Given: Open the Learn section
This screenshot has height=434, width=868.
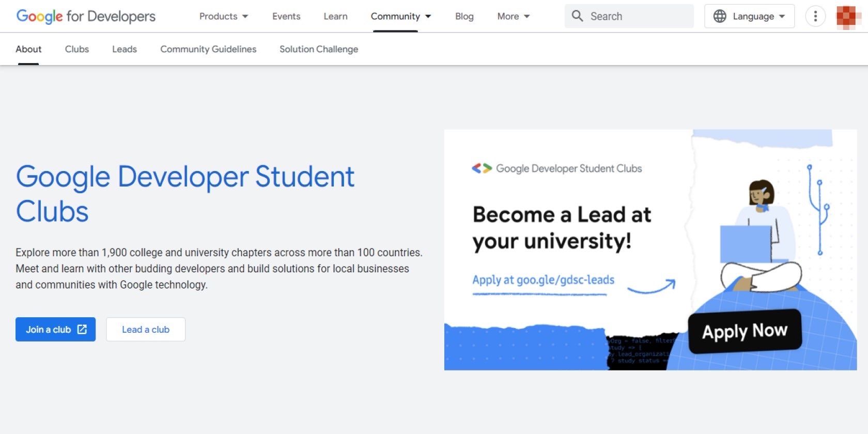Looking at the screenshot, I should (335, 16).
